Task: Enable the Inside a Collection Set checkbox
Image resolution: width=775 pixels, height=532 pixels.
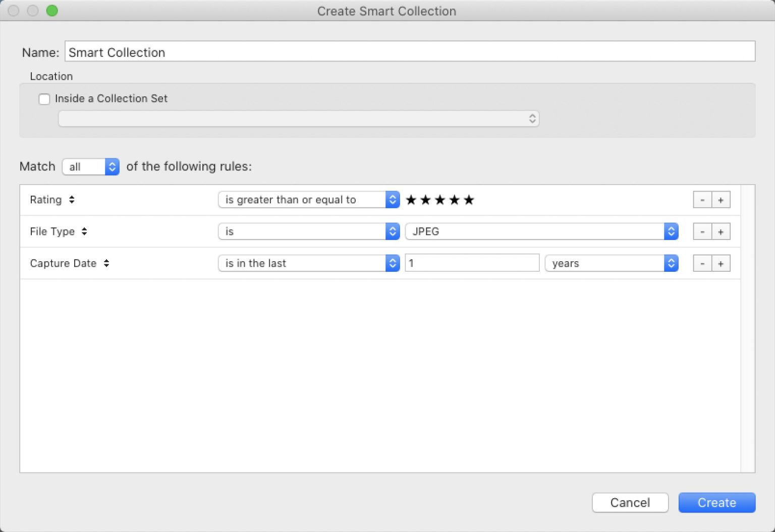Action: tap(44, 99)
